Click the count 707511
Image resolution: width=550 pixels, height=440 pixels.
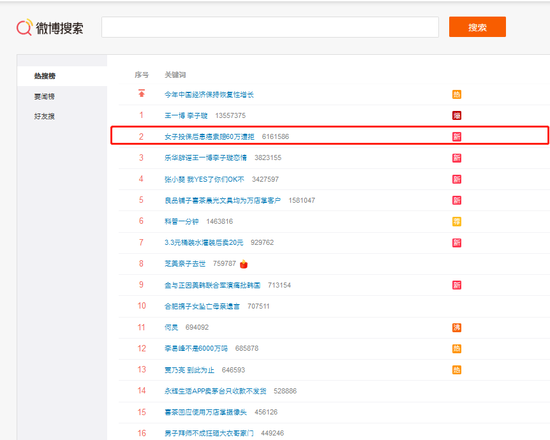click(x=259, y=306)
